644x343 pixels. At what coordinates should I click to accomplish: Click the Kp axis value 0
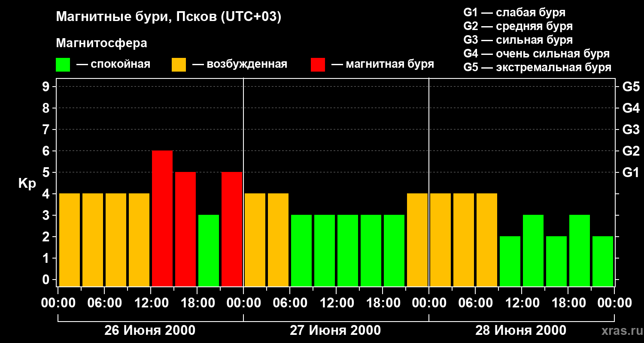coord(47,280)
